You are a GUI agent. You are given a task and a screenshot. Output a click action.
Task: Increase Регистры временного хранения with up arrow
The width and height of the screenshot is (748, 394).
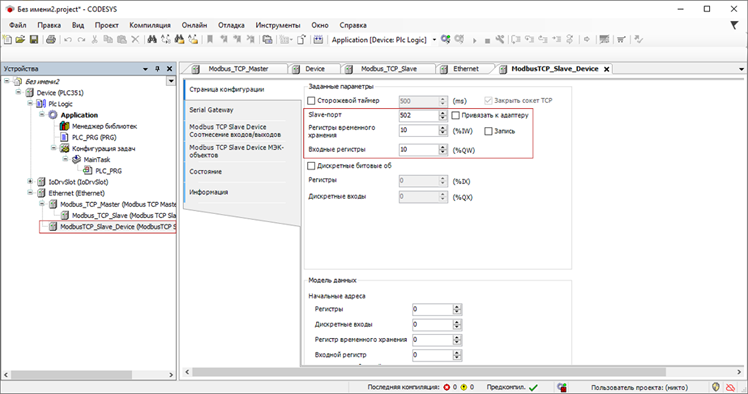click(x=443, y=128)
